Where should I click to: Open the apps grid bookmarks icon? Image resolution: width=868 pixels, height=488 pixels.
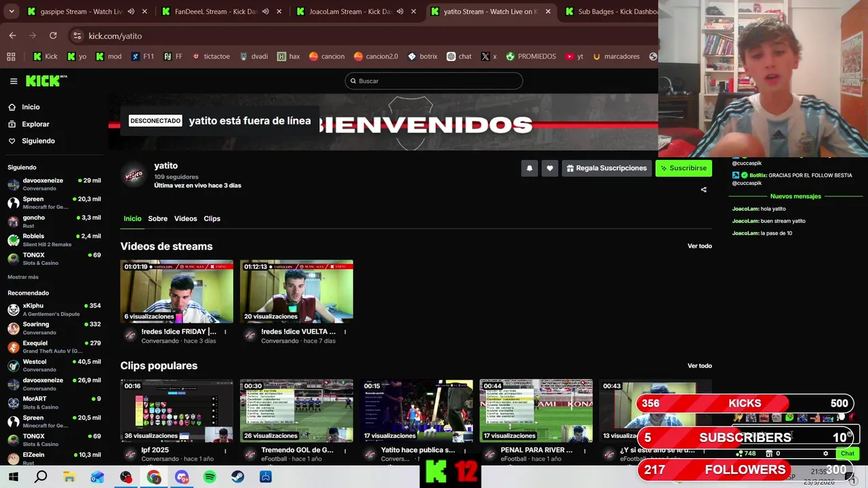pyautogui.click(x=11, y=56)
